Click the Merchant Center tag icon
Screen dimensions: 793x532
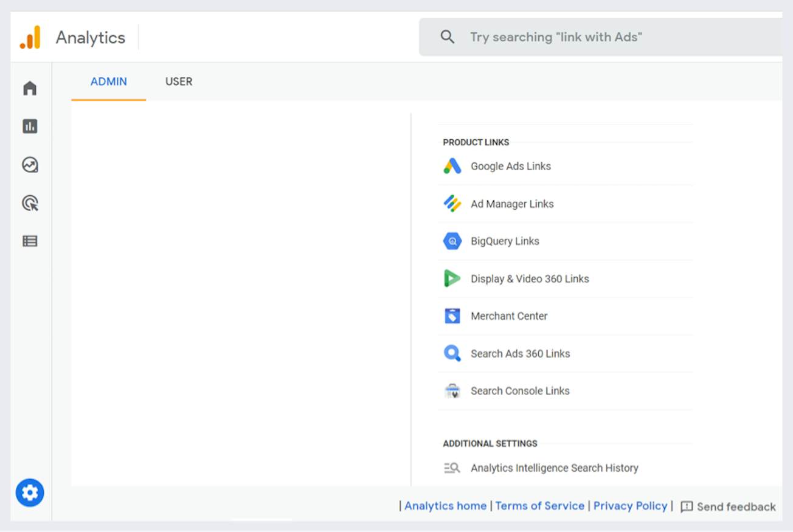tap(452, 316)
